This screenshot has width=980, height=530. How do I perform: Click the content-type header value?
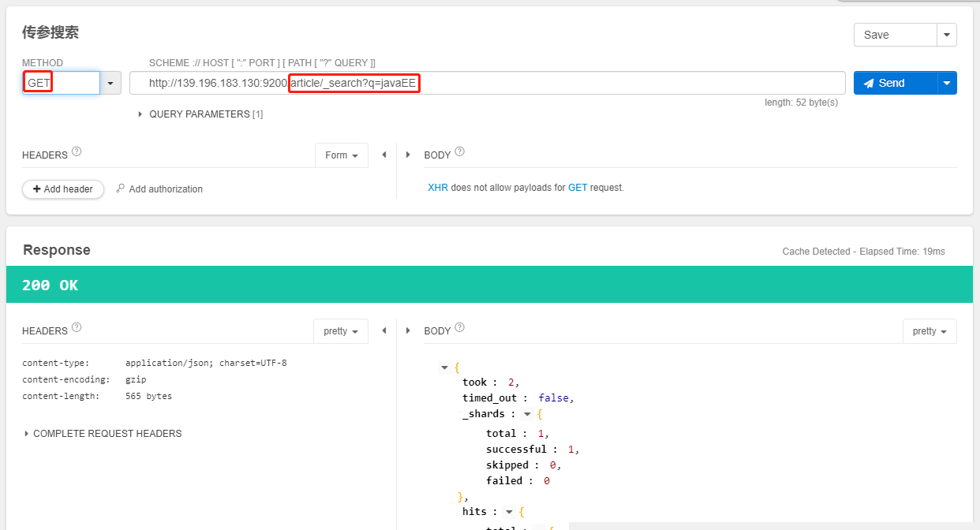click(x=206, y=364)
